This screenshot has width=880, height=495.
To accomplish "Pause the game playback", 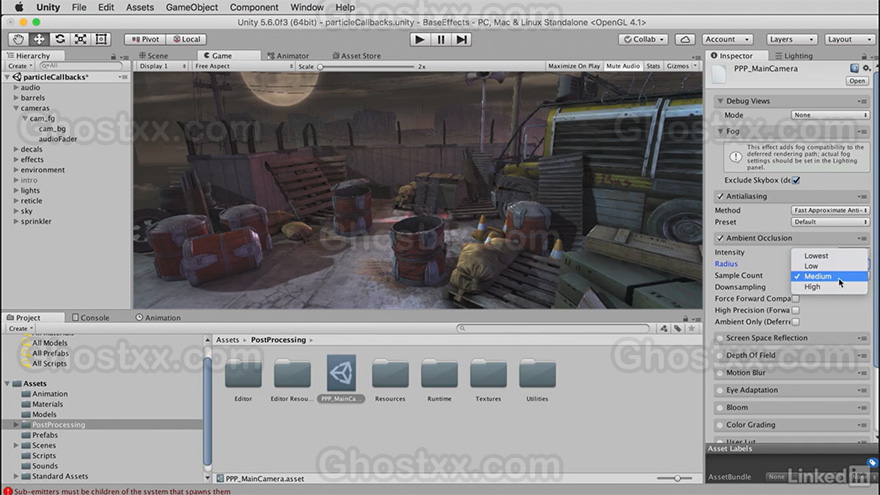I will tap(441, 39).
